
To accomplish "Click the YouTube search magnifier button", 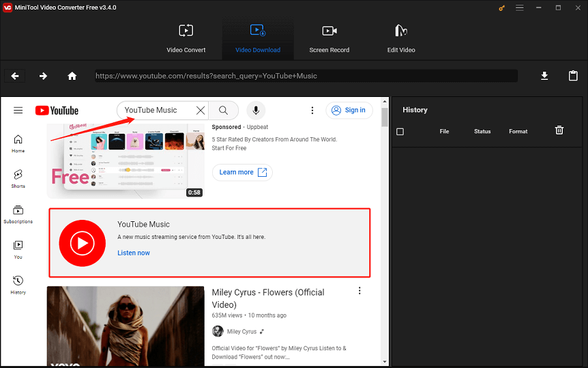I will pyautogui.click(x=224, y=111).
